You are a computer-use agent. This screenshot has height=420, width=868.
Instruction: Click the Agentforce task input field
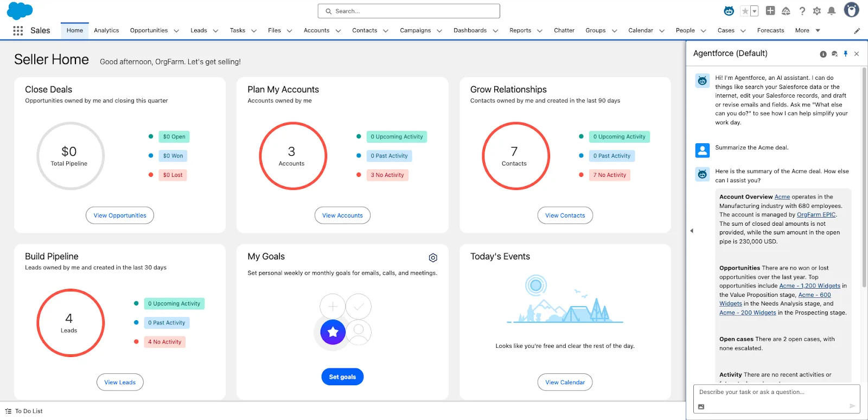(x=776, y=399)
